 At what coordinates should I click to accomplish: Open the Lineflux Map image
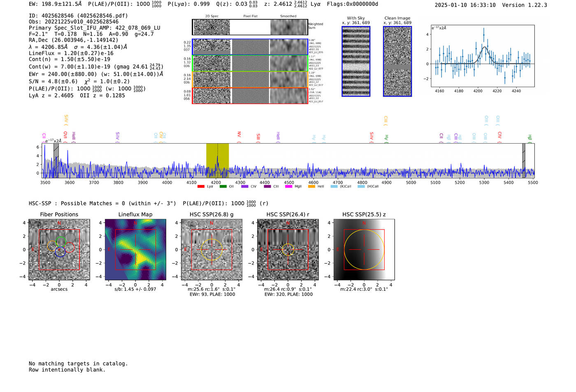tap(135, 249)
